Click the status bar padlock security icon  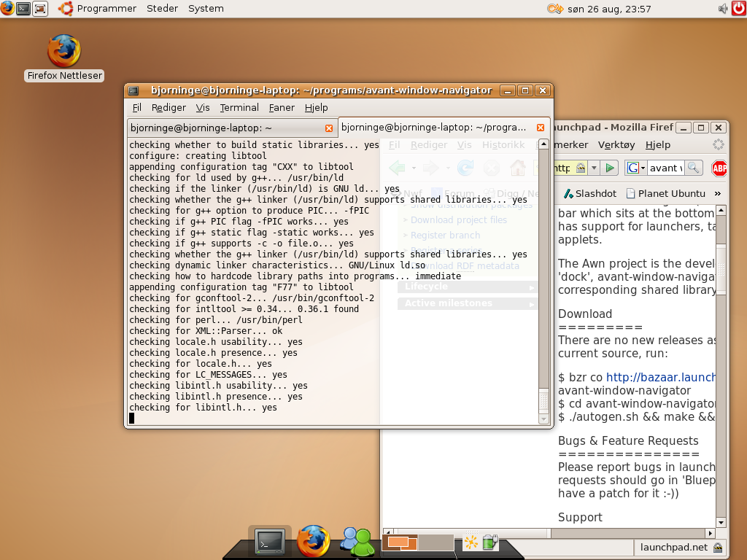[718, 548]
